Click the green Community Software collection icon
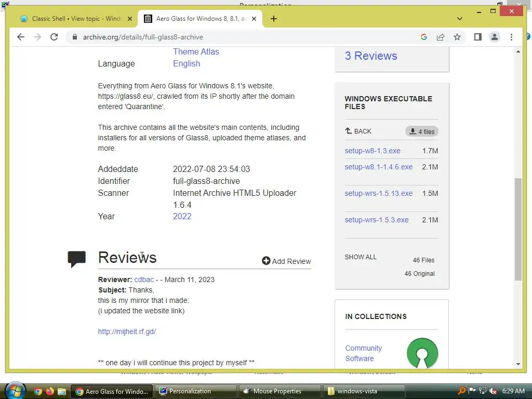 422,353
